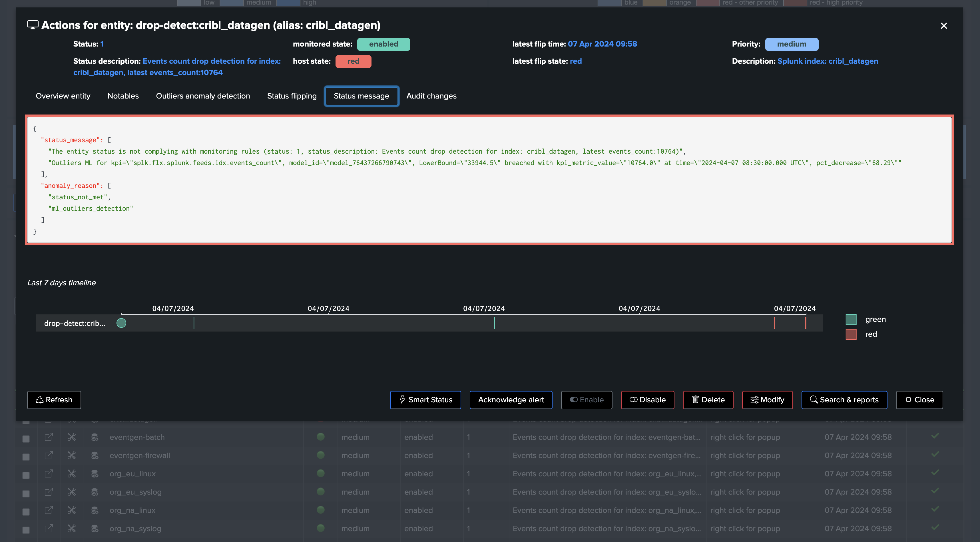The width and height of the screenshot is (980, 542).
Task: Click "org_eu_syslog" entity name
Action: pos(135,492)
